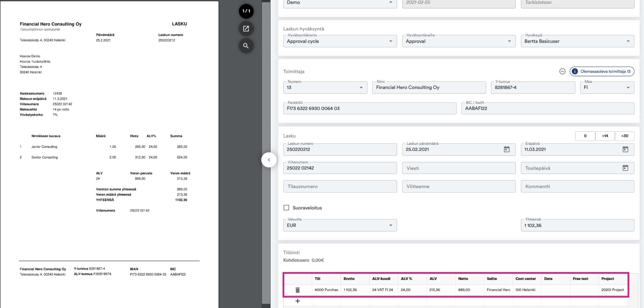Click Olemassaoleva toimittaja 13 button
This screenshot has width=644, height=308.
coord(602,71)
